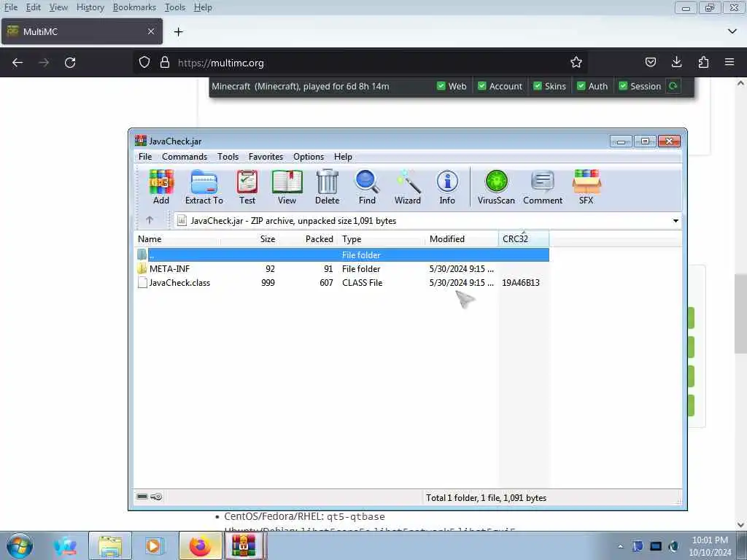The width and height of the screenshot is (747, 560).
Task: Expand the WinRAR address path dropdown
Action: click(676, 220)
